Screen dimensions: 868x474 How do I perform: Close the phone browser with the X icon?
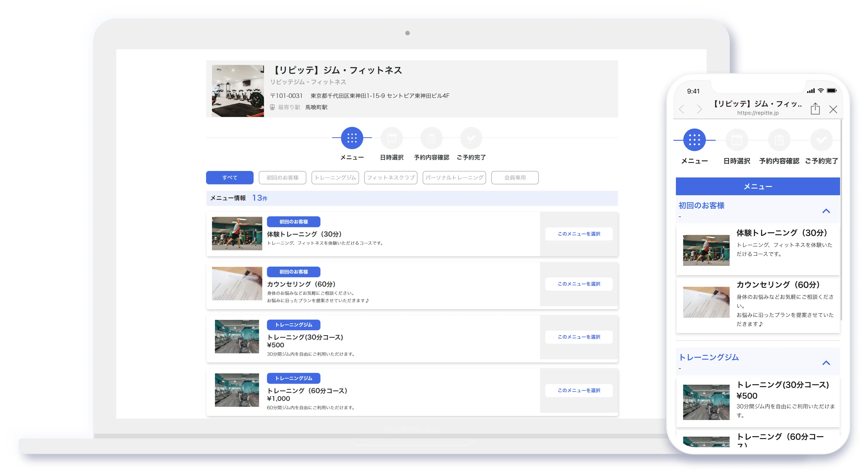tap(833, 109)
